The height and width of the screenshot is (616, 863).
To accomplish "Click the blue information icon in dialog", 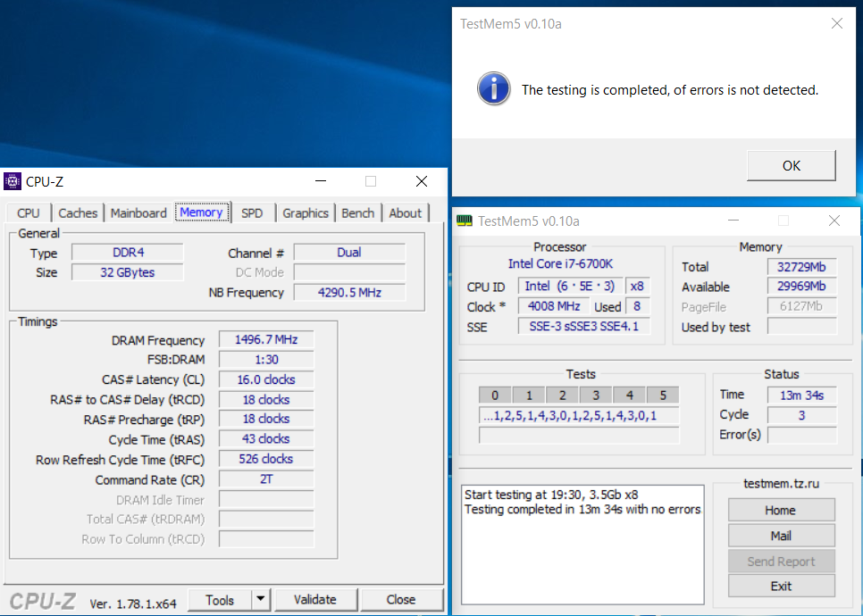I will tap(494, 88).
